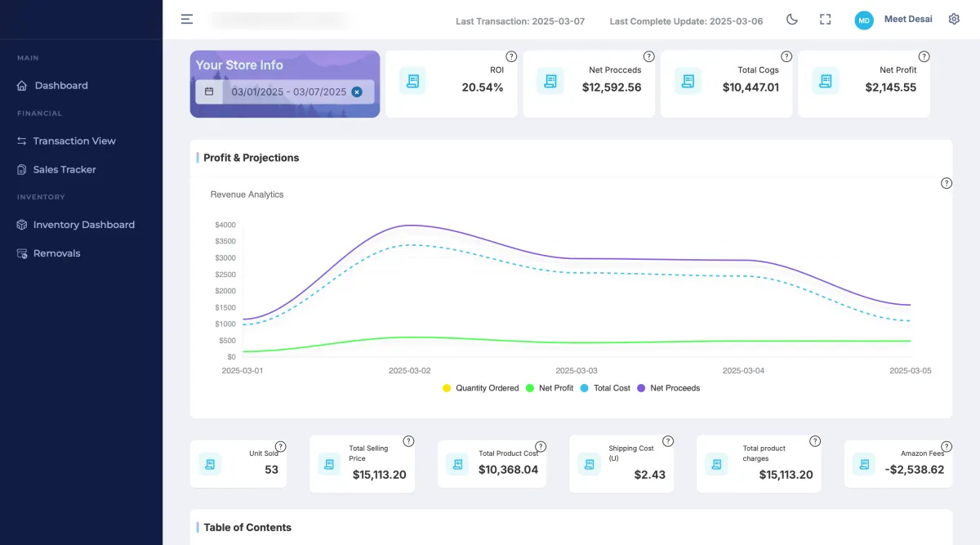
Task: Open settings gear icon
Action: pos(954,19)
